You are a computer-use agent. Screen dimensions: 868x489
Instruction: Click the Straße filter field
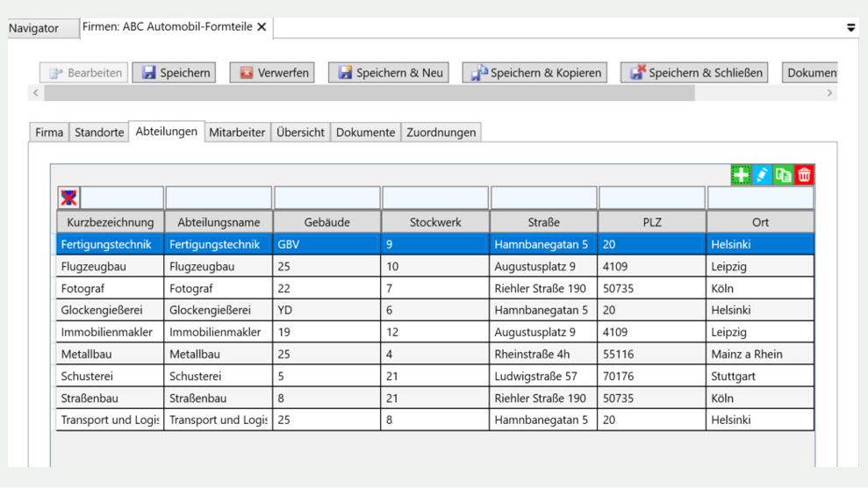point(543,198)
